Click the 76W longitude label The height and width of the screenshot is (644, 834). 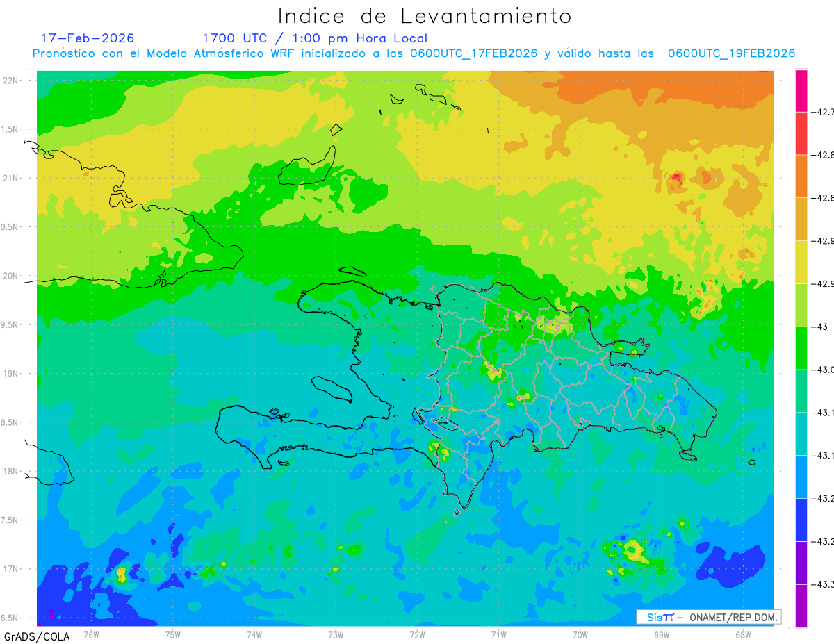tap(91, 634)
